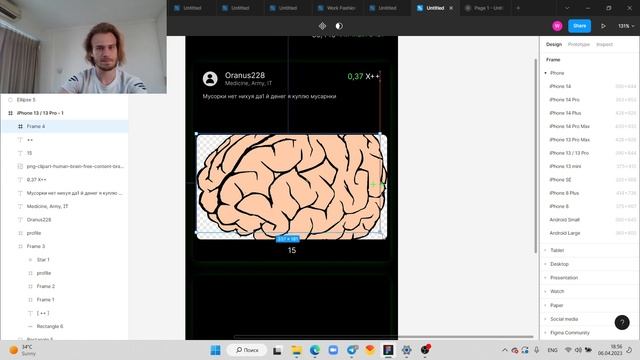Open the Windows Start menu
Image resolution: width=640 pixels, height=360 pixels.
(x=215, y=350)
